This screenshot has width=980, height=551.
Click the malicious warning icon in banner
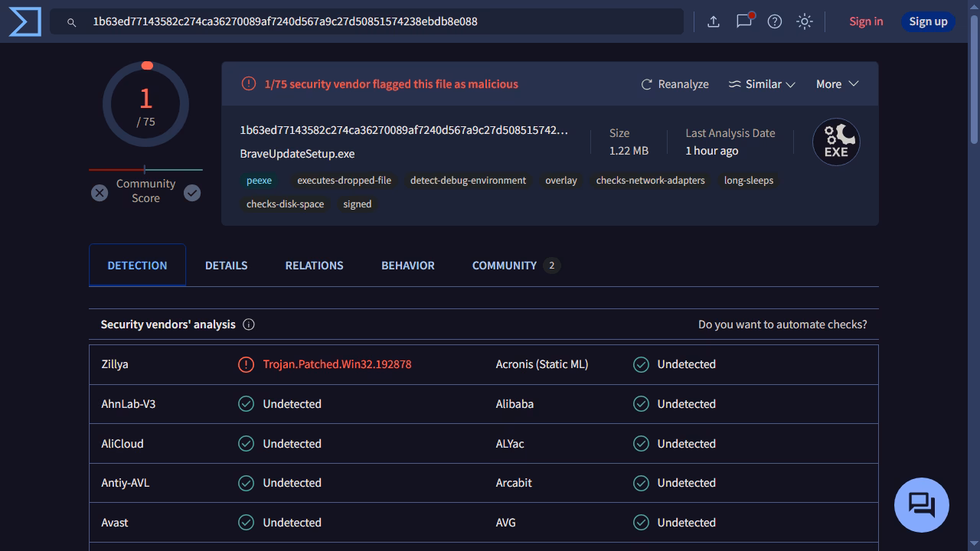point(249,84)
